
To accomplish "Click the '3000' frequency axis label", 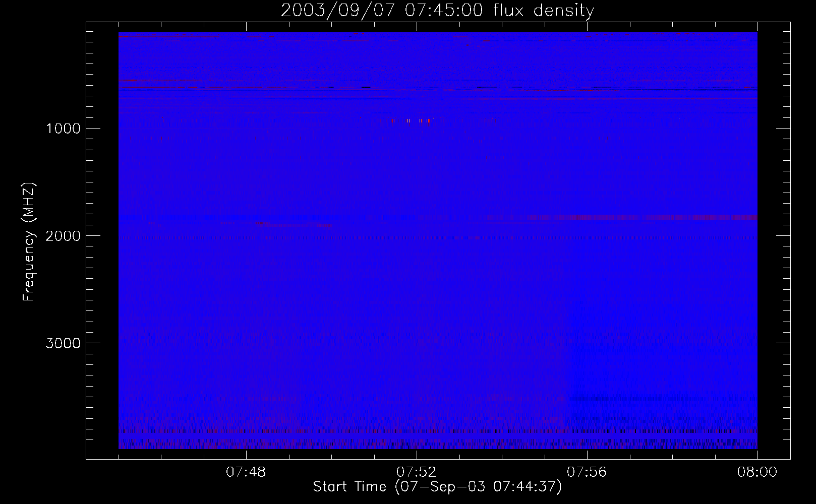I will click(x=63, y=343).
